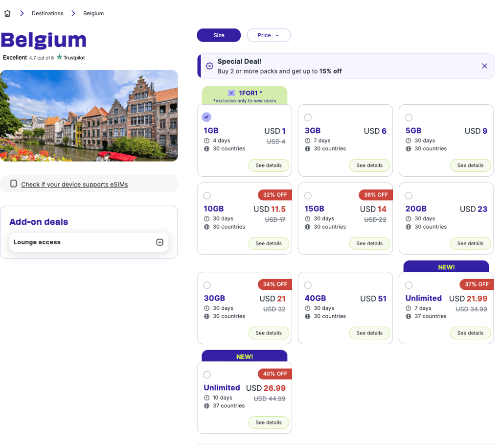See details for the 10GB plan

tap(269, 243)
